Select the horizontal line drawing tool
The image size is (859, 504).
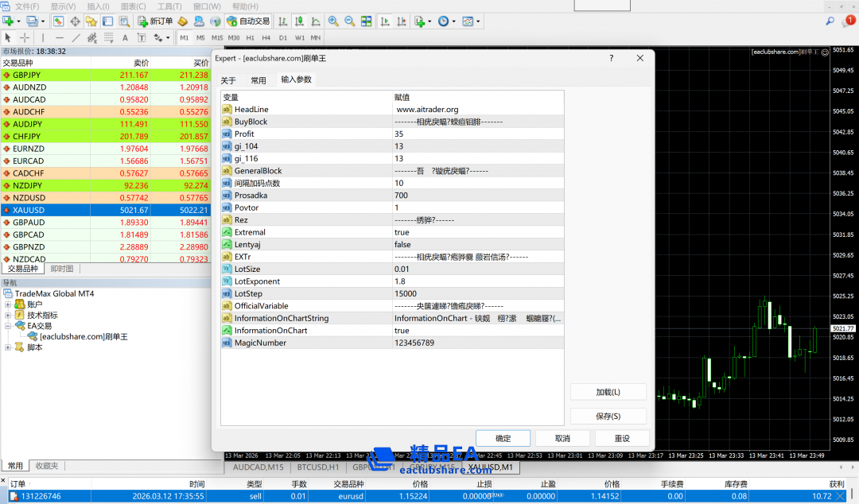coord(60,37)
